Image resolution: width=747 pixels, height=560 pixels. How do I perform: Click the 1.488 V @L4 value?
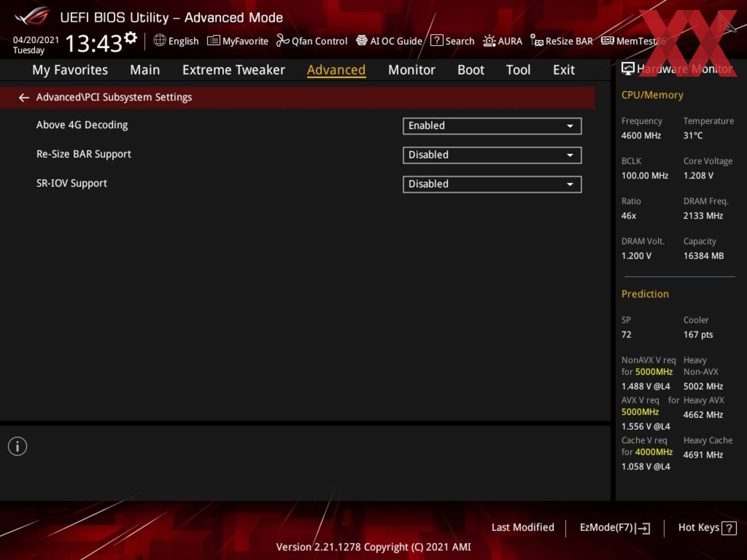(645, 387)
